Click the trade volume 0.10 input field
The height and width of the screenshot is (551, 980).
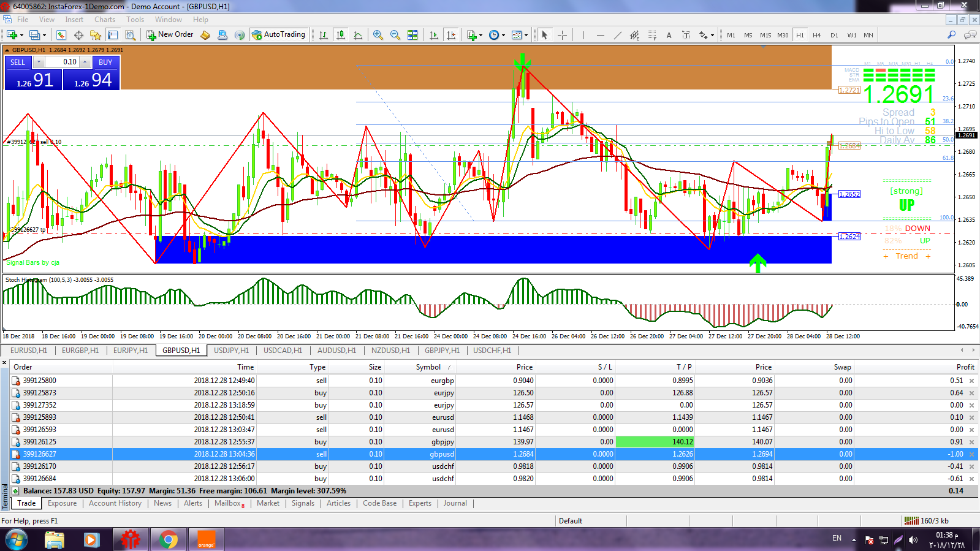[62, 62]
